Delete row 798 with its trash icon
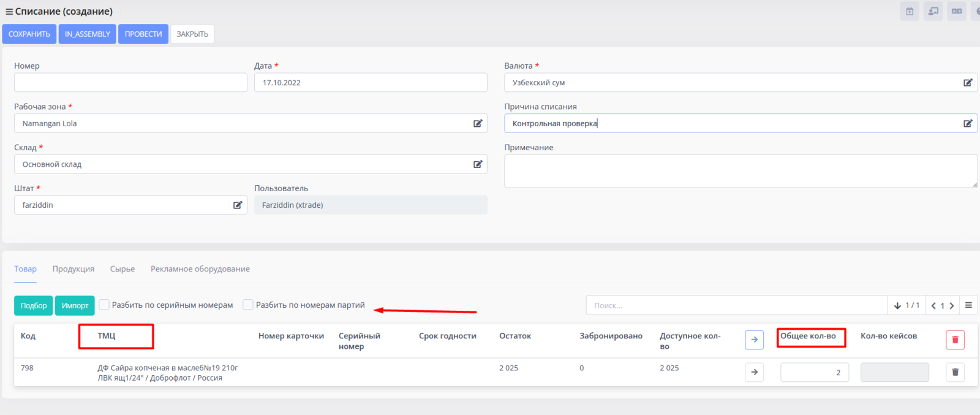Viewport: 980px width, 415px height. 955,372
